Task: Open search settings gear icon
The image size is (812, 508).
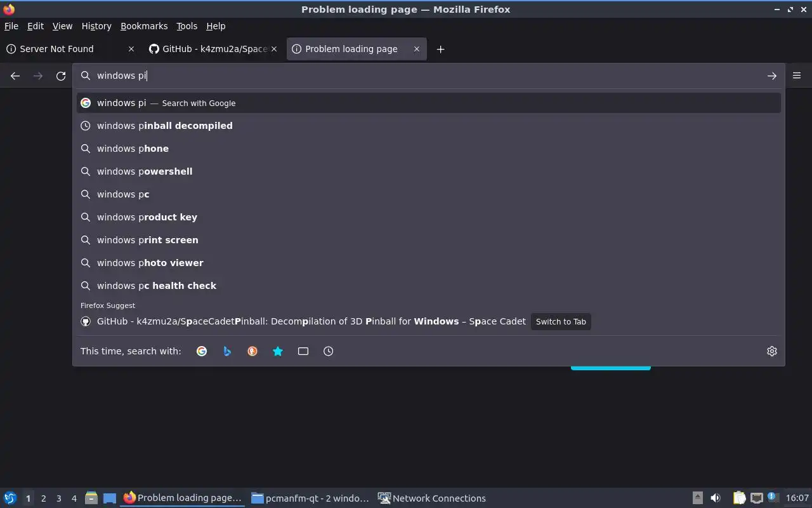Action: pyautogui.click(x=771, y=351)
